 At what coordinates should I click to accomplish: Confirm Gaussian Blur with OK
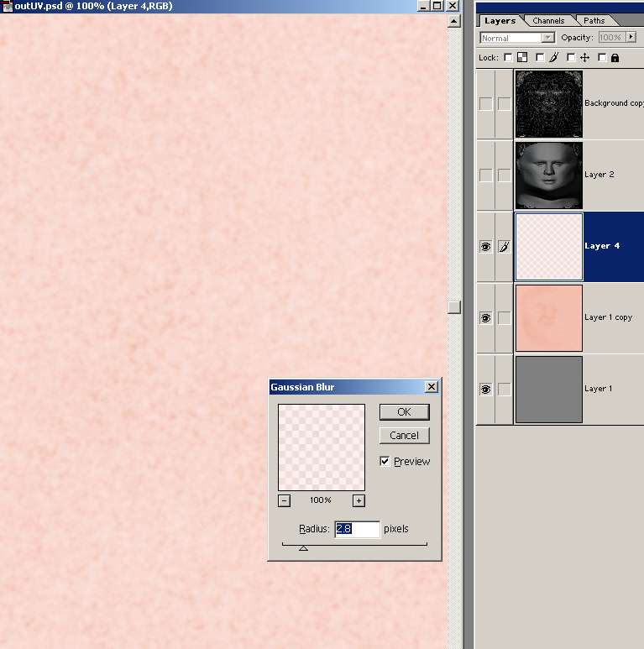pos(404,412)
